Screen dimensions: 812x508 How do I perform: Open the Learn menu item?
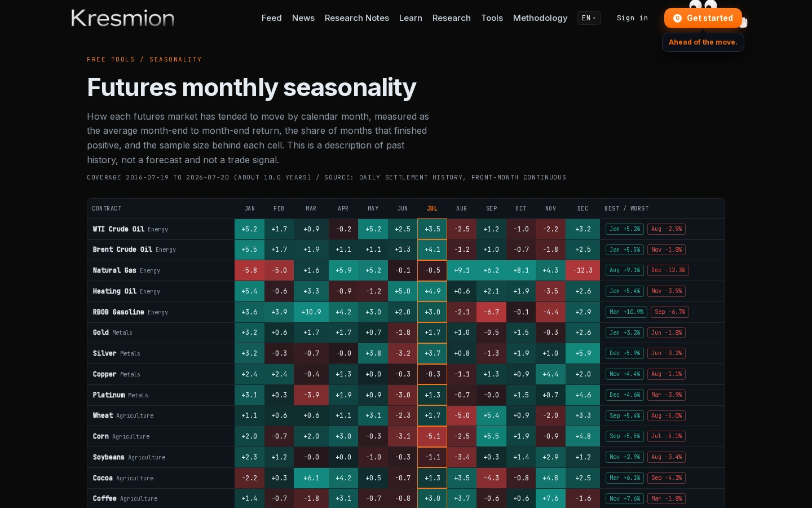coord(411,18)
